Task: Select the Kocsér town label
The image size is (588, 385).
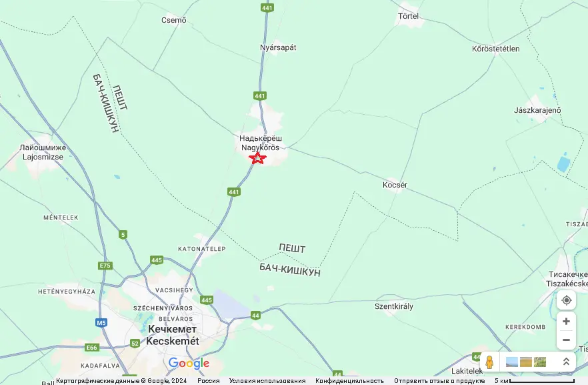Action: pos(395,185)
